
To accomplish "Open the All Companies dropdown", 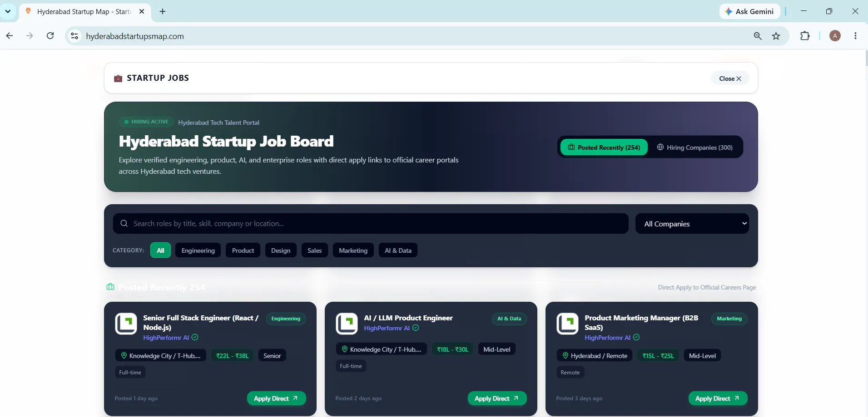I will tap(692, 224).
